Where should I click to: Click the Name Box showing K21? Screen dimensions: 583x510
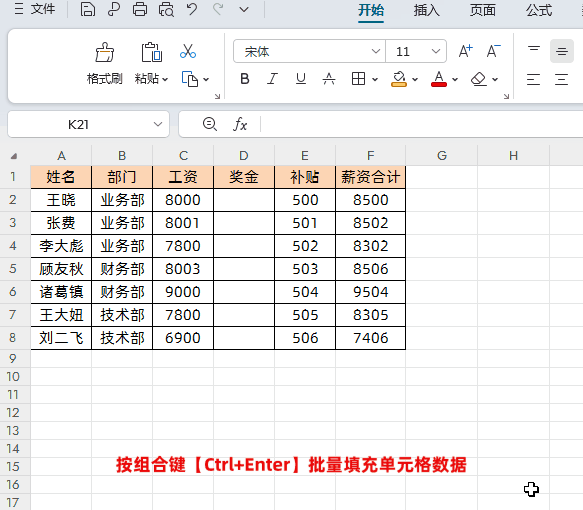tap(78, 124)
